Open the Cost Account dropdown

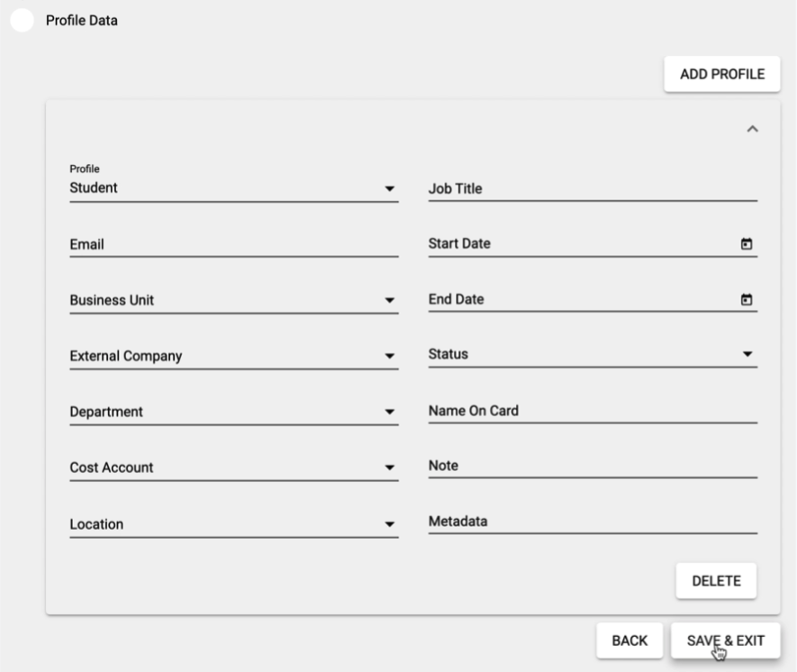[x=391, y=468]
